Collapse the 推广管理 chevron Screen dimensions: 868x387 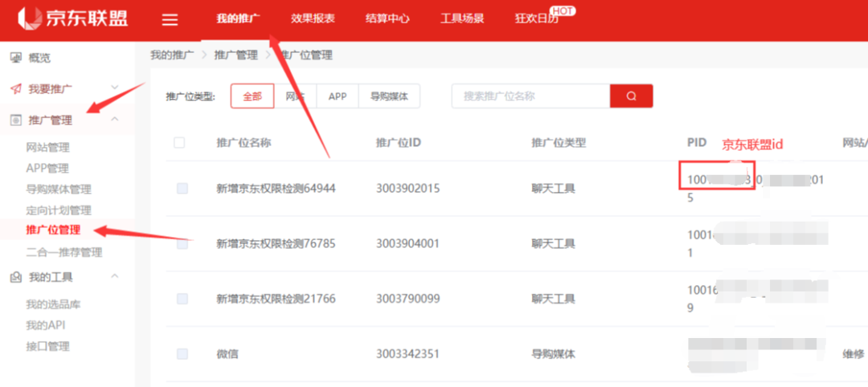coord(115,119)
